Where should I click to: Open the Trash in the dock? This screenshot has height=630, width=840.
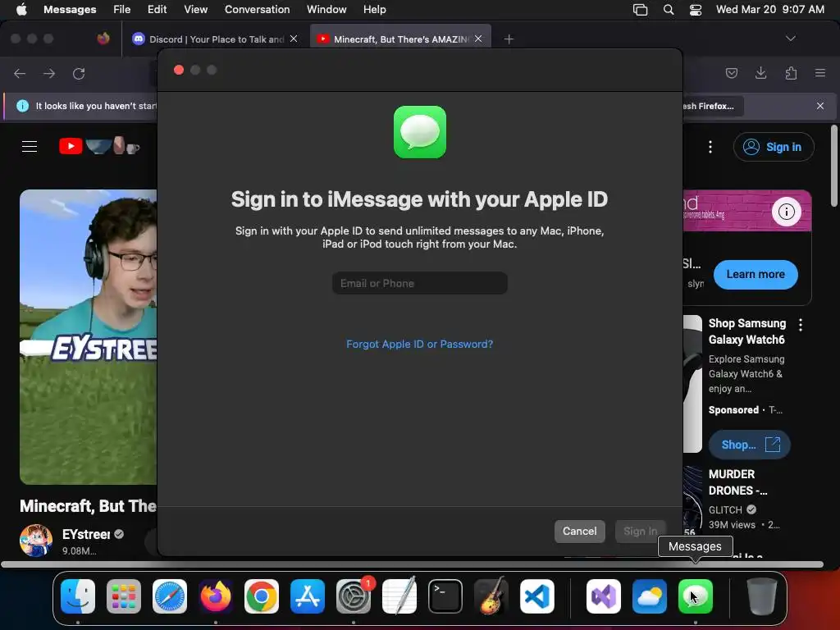tap(762, 596)
